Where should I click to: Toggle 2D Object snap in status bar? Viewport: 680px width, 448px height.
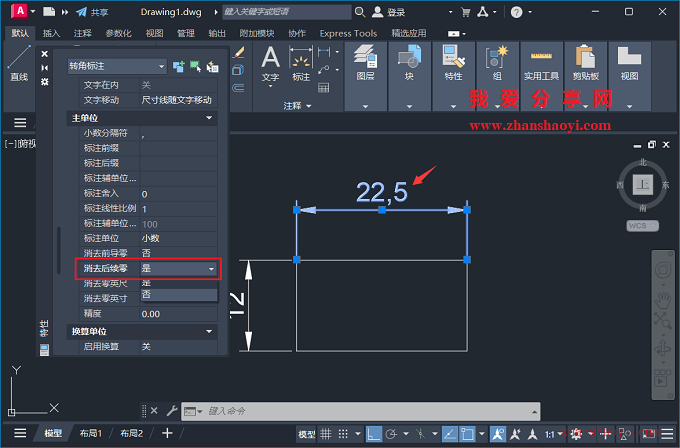pyautogui.click(x=467, y=434)
